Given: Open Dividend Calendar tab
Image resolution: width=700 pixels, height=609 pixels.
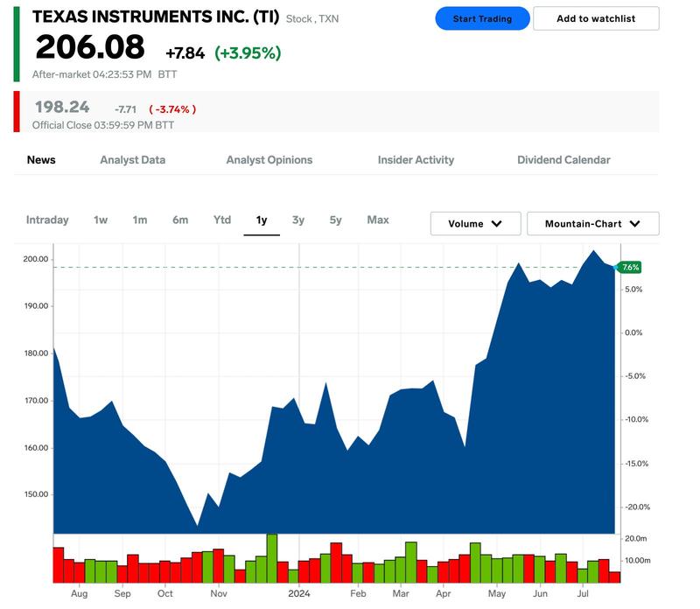Looking at the screenshot, I should click(x=563, y=160).
